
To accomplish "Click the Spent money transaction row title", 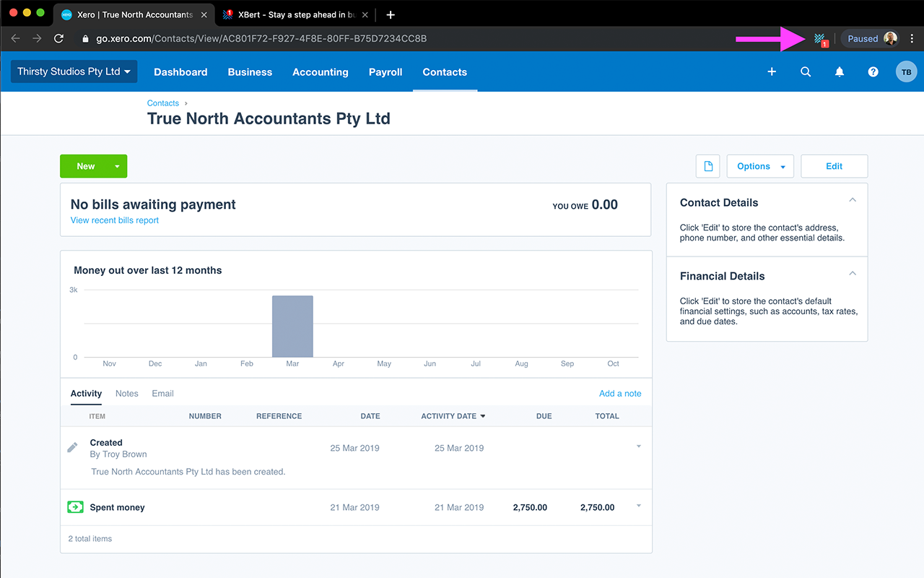I will [117, 507].
